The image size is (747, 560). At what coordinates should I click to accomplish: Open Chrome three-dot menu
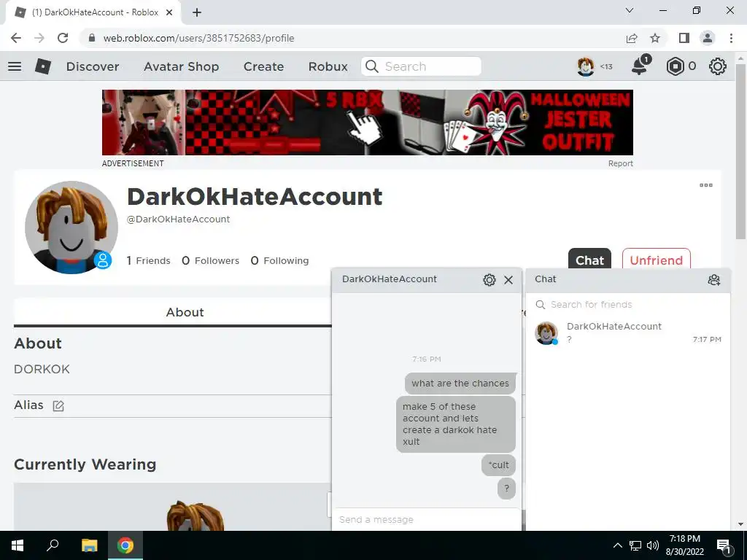pyautogui.click(x=731, y=38)
